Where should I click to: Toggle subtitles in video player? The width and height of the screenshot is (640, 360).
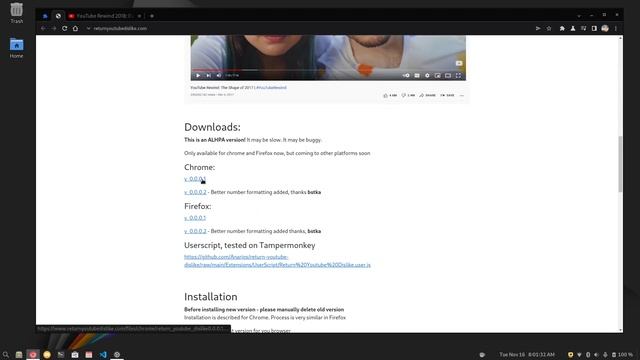pyautogui.click(x=417, y=76)
